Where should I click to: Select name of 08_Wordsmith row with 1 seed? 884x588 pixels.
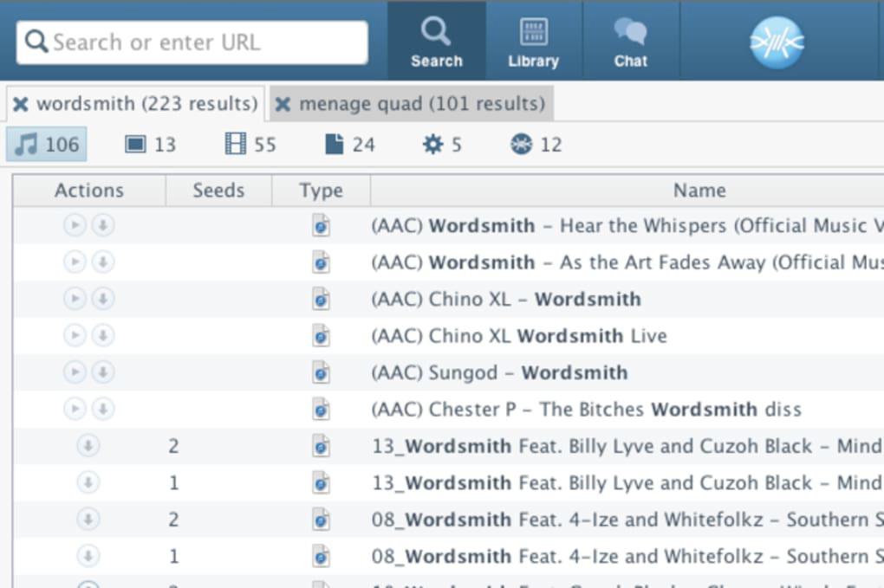coord(627,557)
